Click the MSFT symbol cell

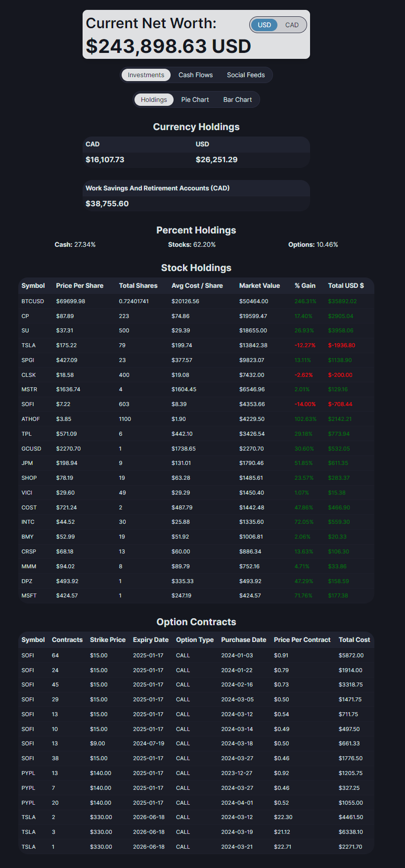29,595
